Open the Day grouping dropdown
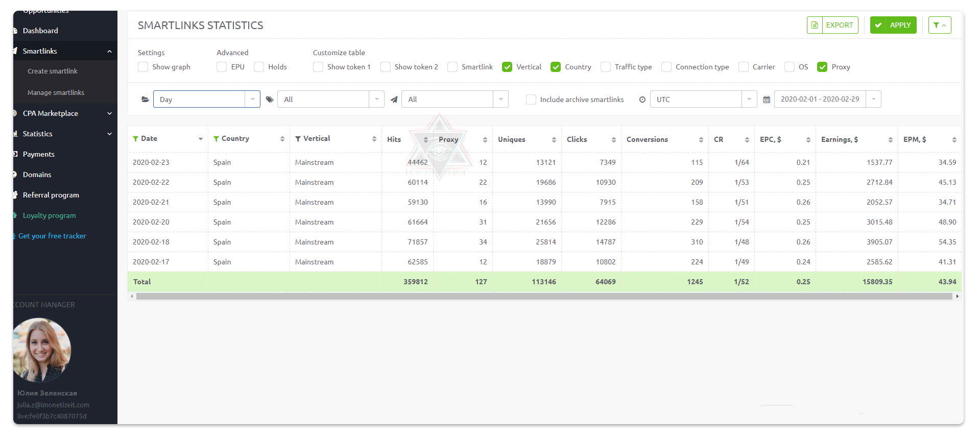 click(x=207, y=99)
